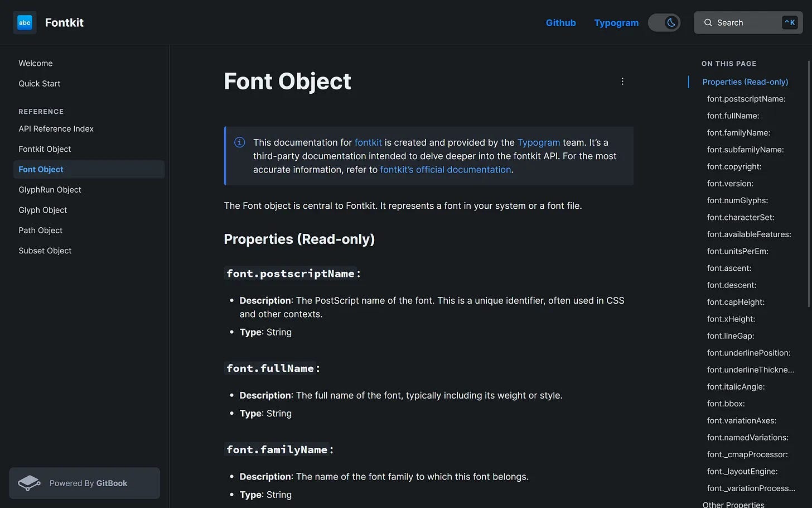Viewport: 812px width, 508px height.
Task: Follow the fontkit's official documentation link
Action: tap(445, 169)
